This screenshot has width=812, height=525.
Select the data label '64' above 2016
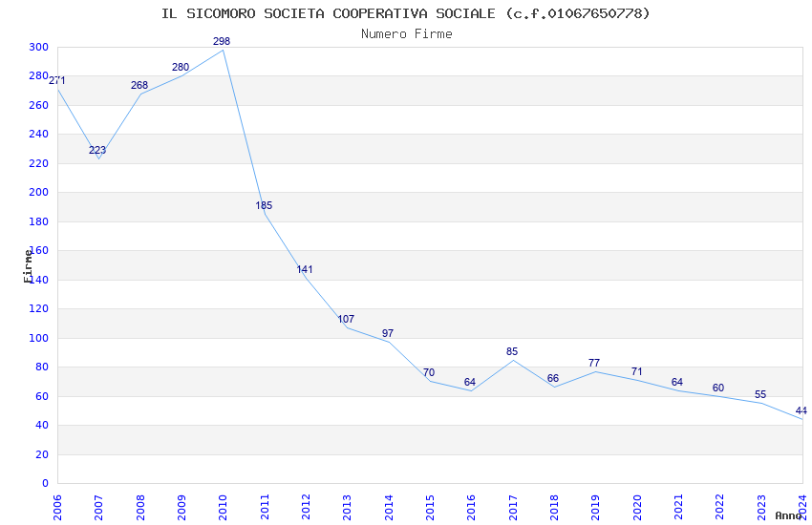[470, 382]
